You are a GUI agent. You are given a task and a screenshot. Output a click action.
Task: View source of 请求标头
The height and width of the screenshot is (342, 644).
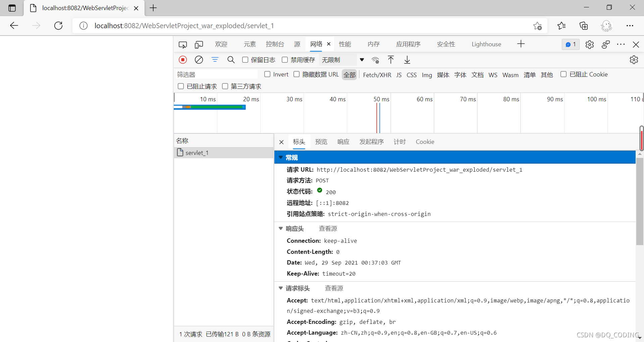pyautogui.click(x=334, y=288)
